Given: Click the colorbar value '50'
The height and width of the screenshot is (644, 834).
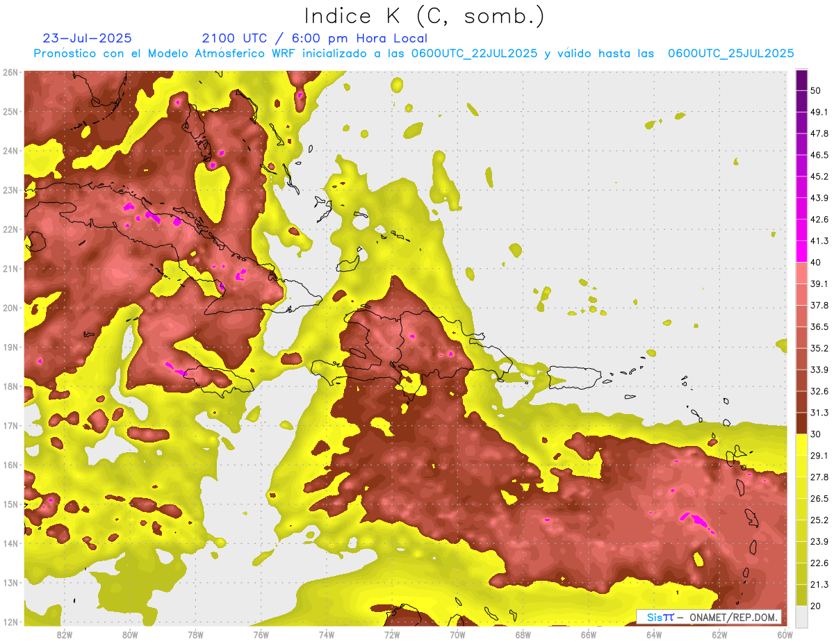Looking at the screenshot, I should [815, 91].
